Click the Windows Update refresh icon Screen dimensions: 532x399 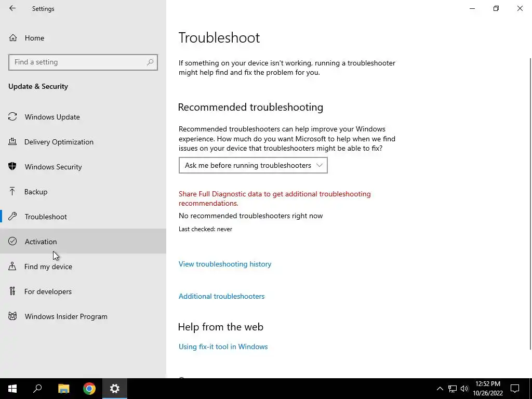coord(12,117)
